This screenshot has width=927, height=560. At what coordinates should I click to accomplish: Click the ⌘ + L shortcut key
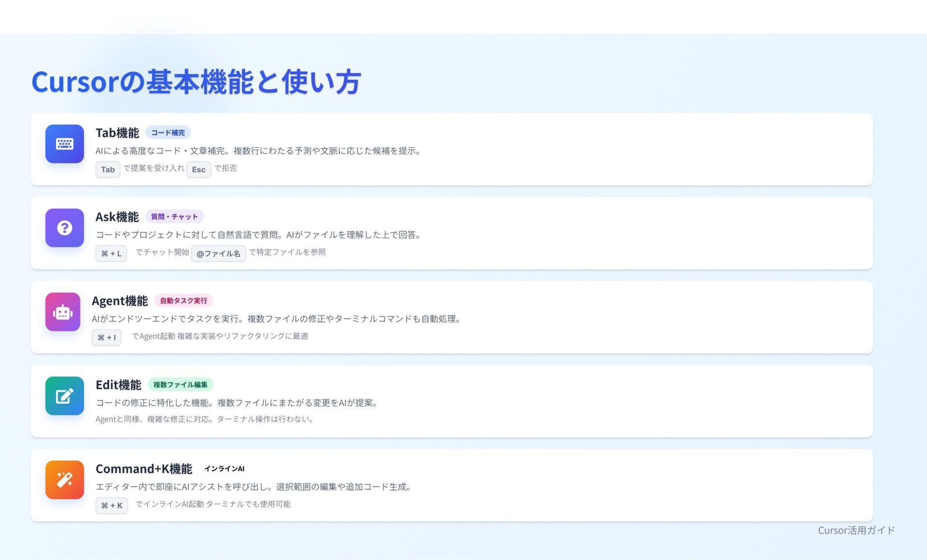coord(111,253)
